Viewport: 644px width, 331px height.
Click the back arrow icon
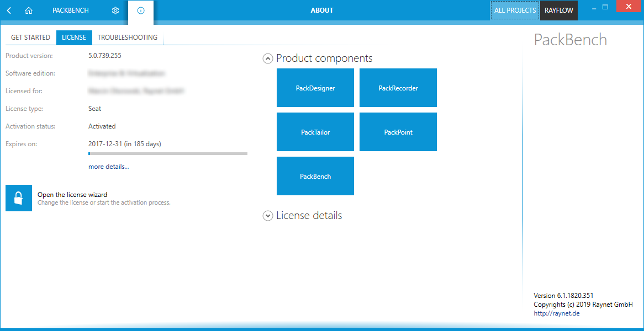tap(9, 10)
